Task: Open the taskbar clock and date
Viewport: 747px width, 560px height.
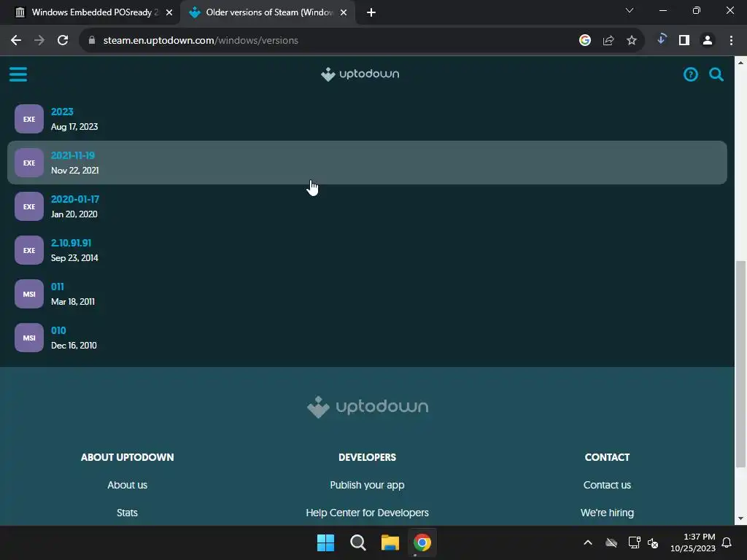Action: click(x=693, y=542)
